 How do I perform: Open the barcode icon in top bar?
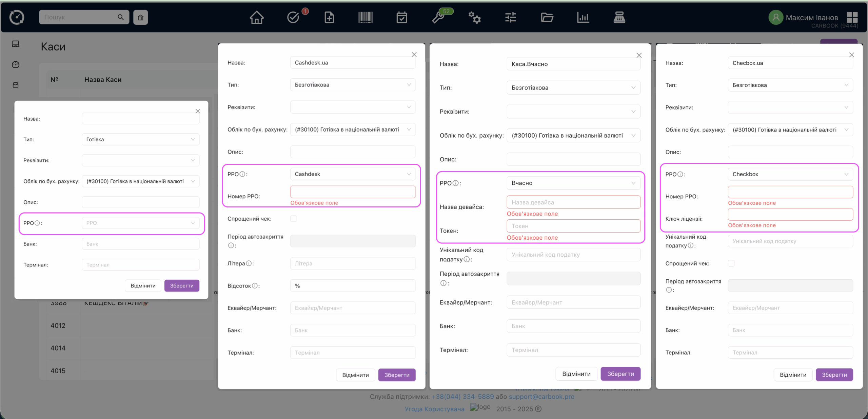[365, 17]
